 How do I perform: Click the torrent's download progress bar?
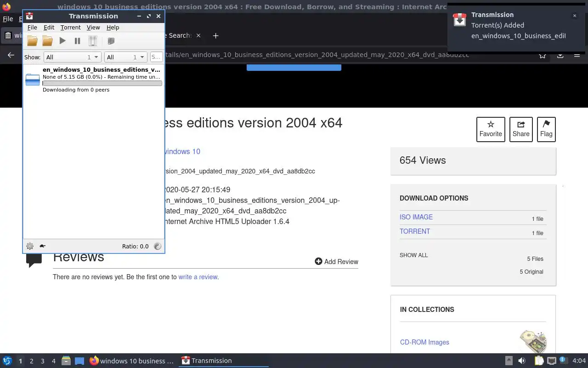pyautogui.click(x=102, y=83)
